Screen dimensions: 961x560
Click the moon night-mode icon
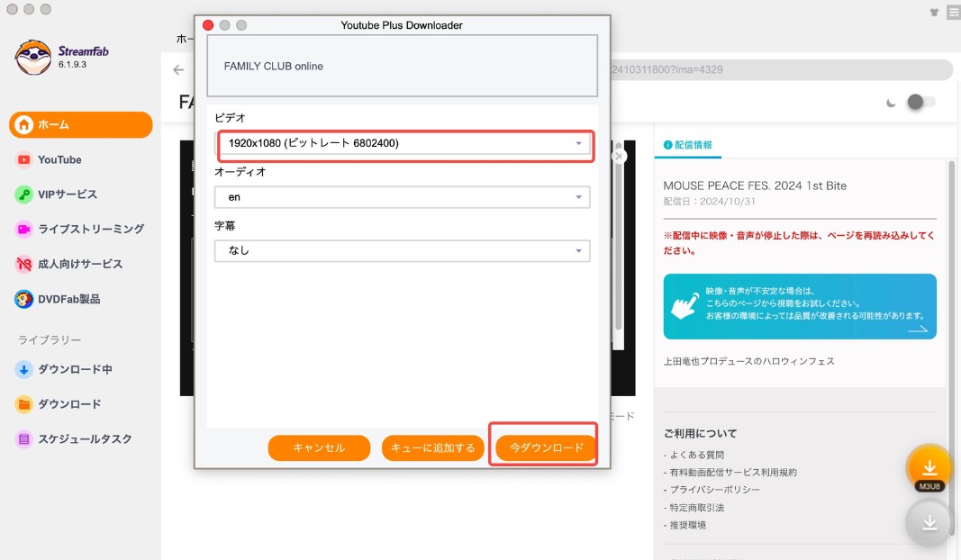891,103
